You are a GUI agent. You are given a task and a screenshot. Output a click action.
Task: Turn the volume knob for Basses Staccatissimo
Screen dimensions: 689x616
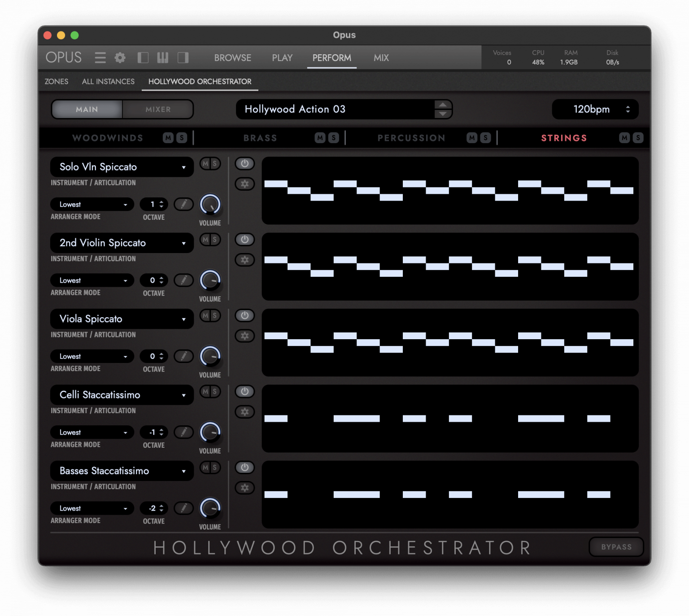click(x=210, y=508)
